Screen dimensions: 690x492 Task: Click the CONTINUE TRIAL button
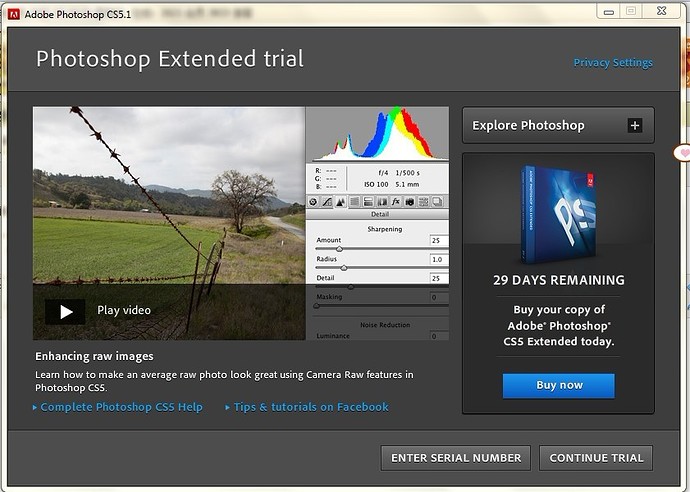coord(596,458)
